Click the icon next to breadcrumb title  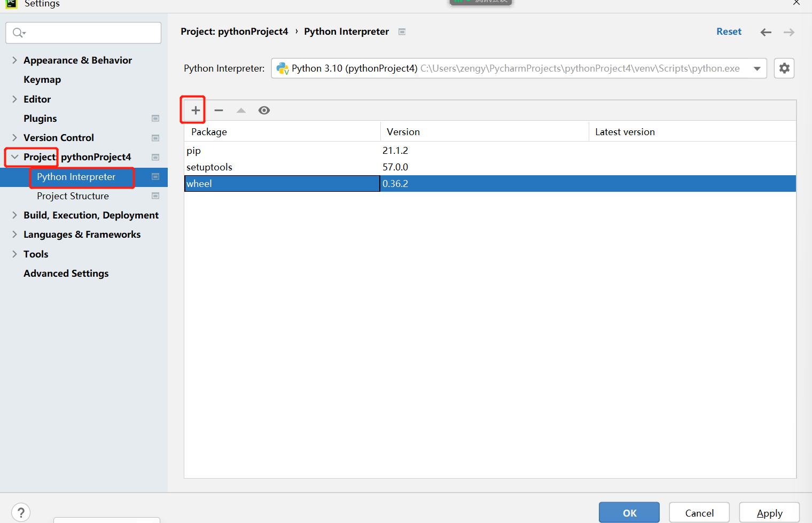pos(402,32)
